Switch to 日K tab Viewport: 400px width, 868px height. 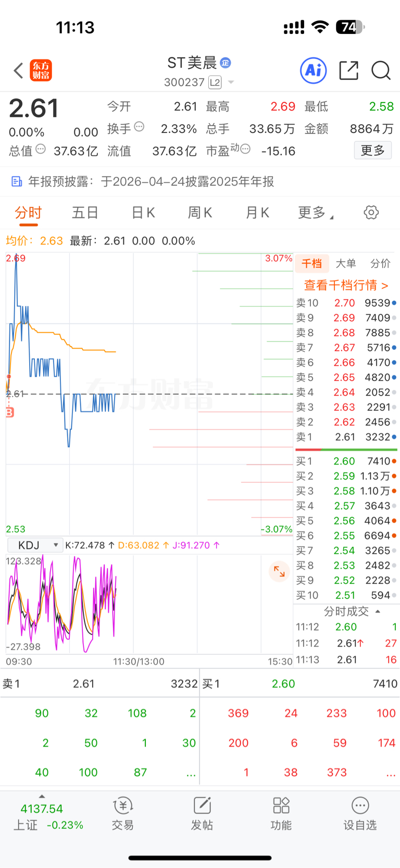tap(143, 213)
